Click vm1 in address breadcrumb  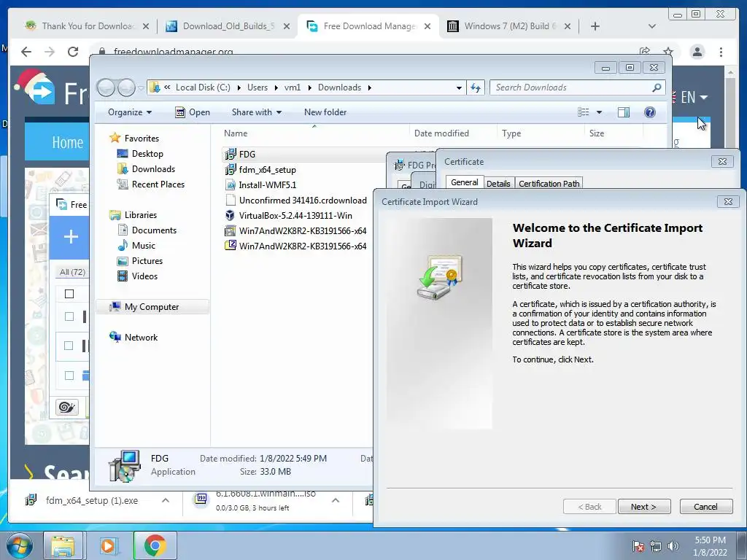point(293,87)
